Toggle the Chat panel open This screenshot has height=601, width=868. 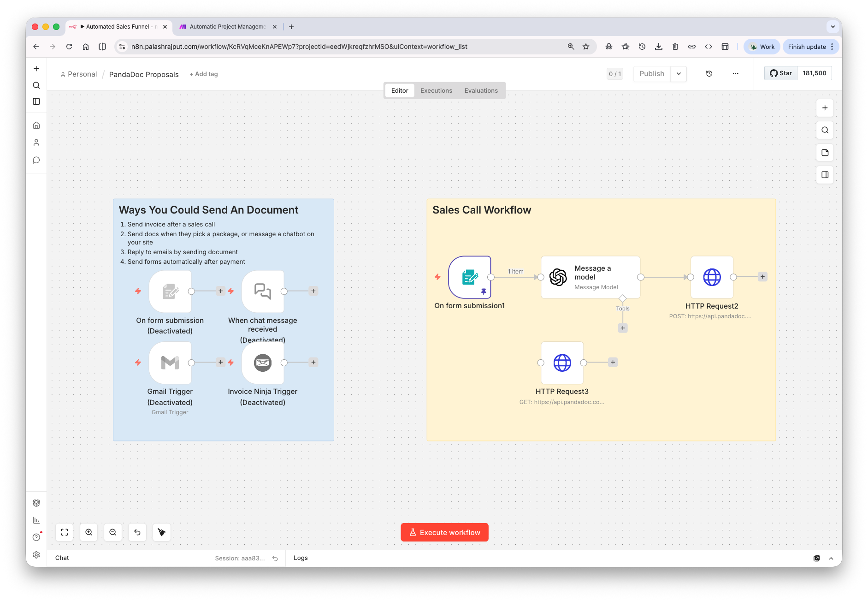pyautogui.click(x=62, y=558)
